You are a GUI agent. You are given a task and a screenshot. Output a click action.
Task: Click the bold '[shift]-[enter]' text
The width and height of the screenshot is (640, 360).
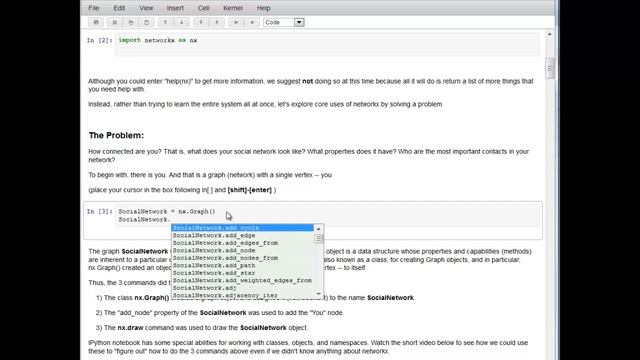point(249,190)
